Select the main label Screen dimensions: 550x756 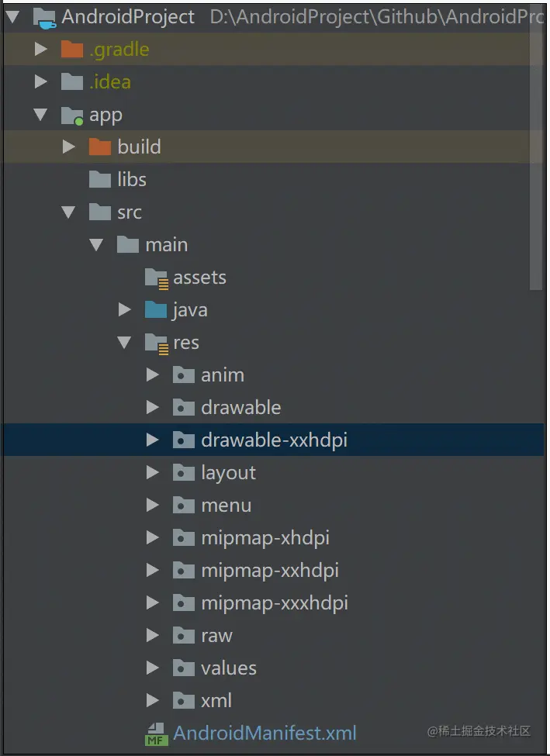pyautogui.click(x=167, y=244)
